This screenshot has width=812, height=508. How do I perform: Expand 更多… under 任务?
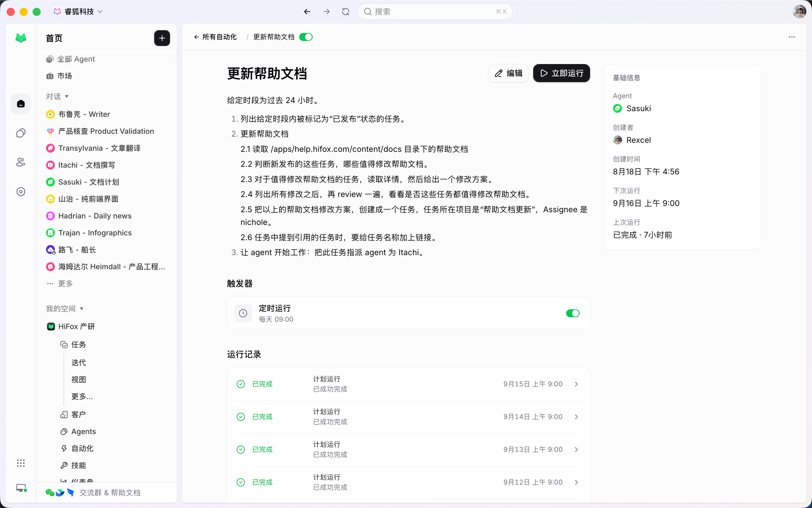[x=82, y=397]
